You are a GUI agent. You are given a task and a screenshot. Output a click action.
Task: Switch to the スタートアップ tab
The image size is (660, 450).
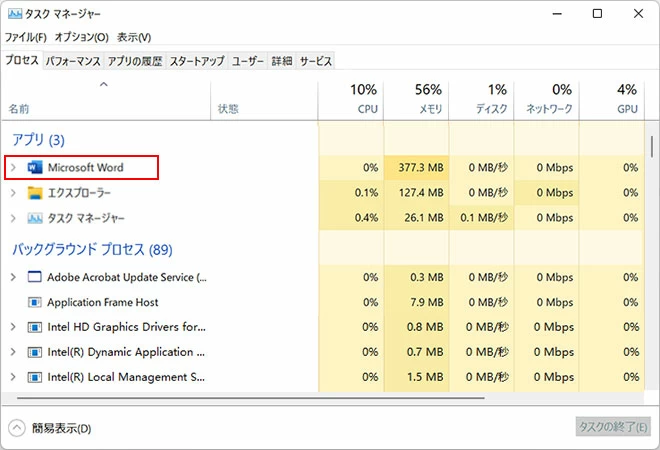pyautogui.click(x=197, y=61)
